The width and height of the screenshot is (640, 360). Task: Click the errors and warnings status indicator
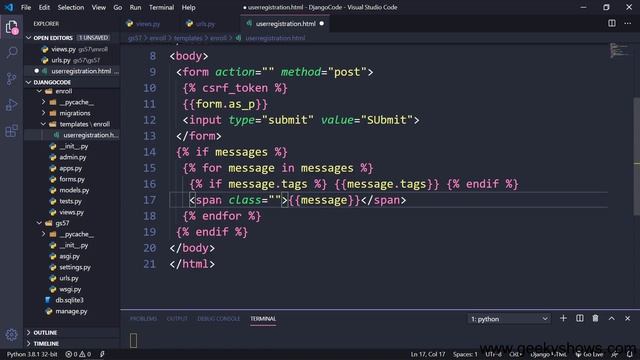(x=78, y=354)
